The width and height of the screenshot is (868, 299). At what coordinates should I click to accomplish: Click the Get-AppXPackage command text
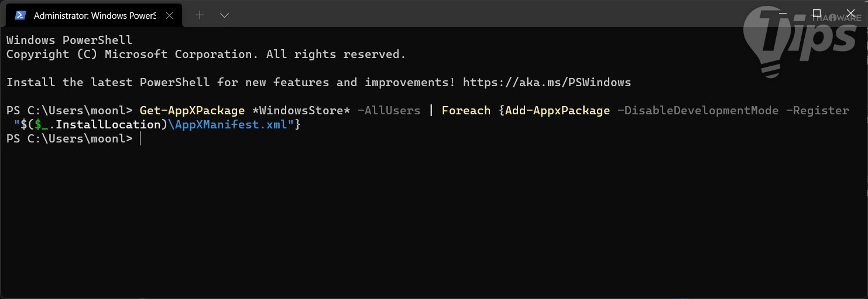click(x=192, y=110)
